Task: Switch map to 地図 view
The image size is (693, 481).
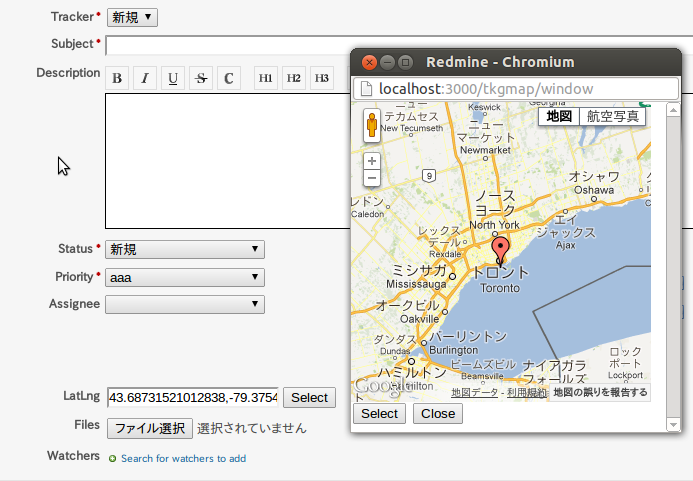Action: click(559, 116)
